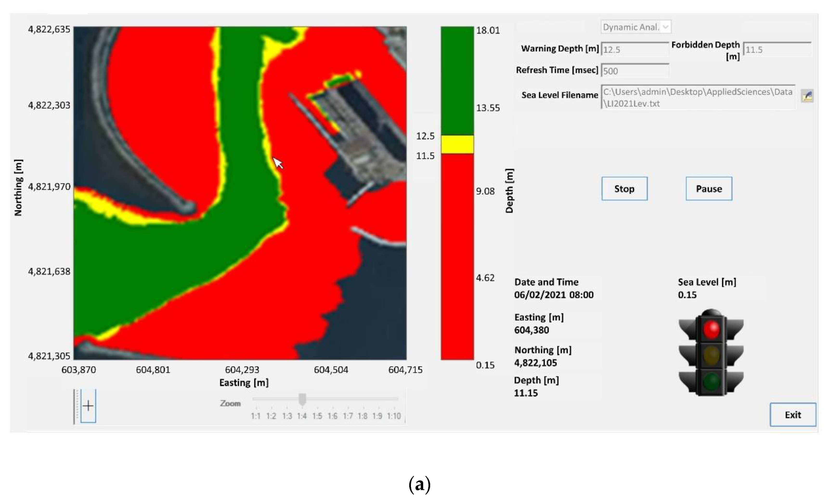Click the crosshair cursor tool button
830x504 pixels.
[88, 406]
